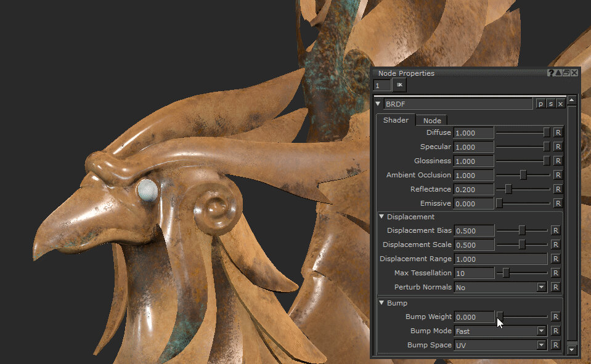Reset Diffuse value with its R button
Screen dimensions: 591x364
tap(558, 132)
